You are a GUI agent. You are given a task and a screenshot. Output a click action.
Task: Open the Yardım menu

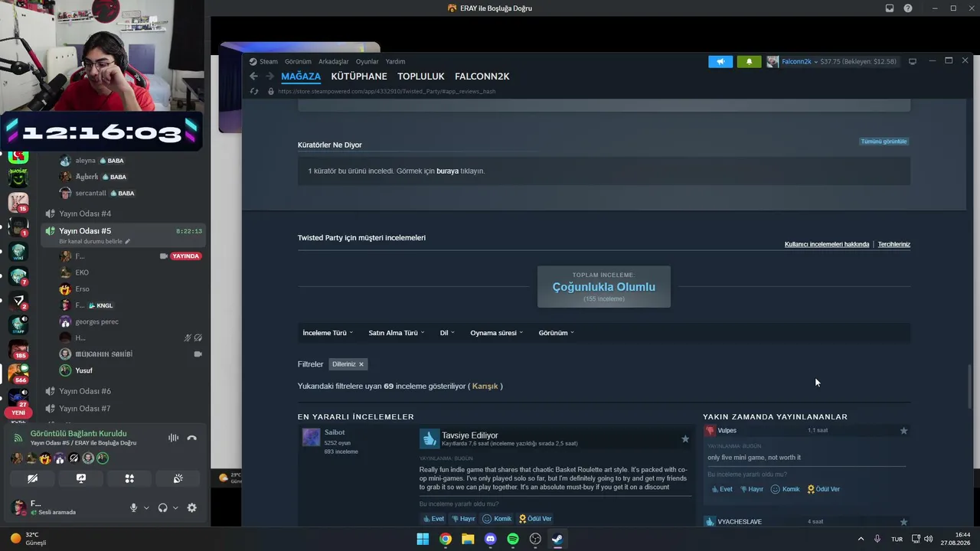click(x=395, y=62)
